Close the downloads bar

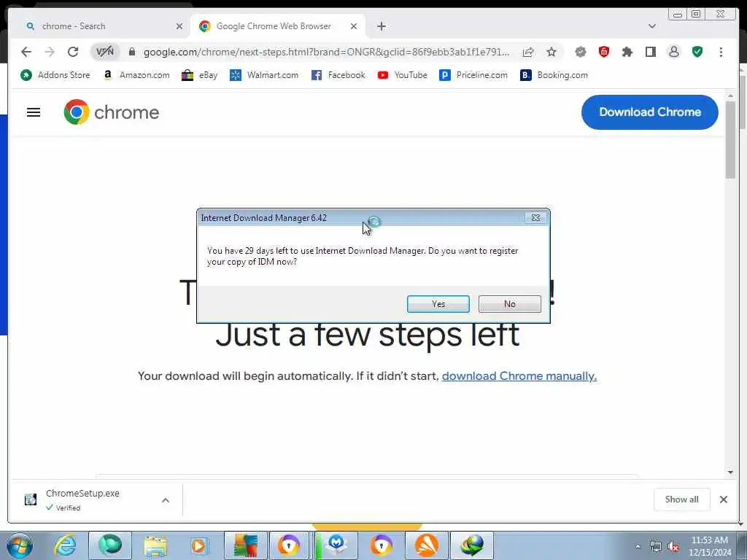tap(723, 499)
